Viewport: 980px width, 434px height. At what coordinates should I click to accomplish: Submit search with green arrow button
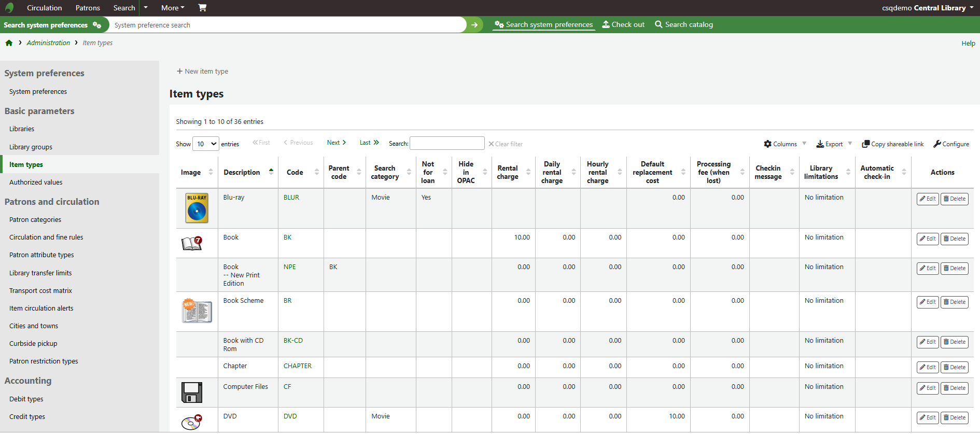474,25
